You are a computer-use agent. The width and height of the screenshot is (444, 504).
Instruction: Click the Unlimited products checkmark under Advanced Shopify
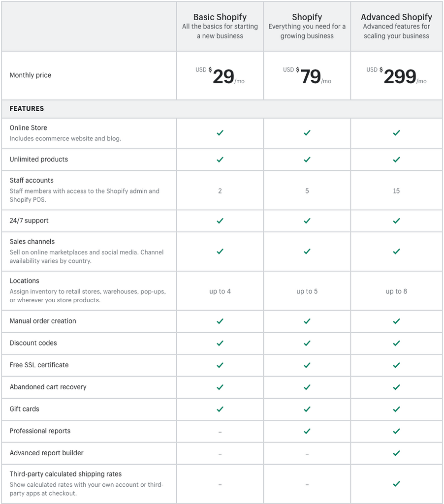coord(396,159)
